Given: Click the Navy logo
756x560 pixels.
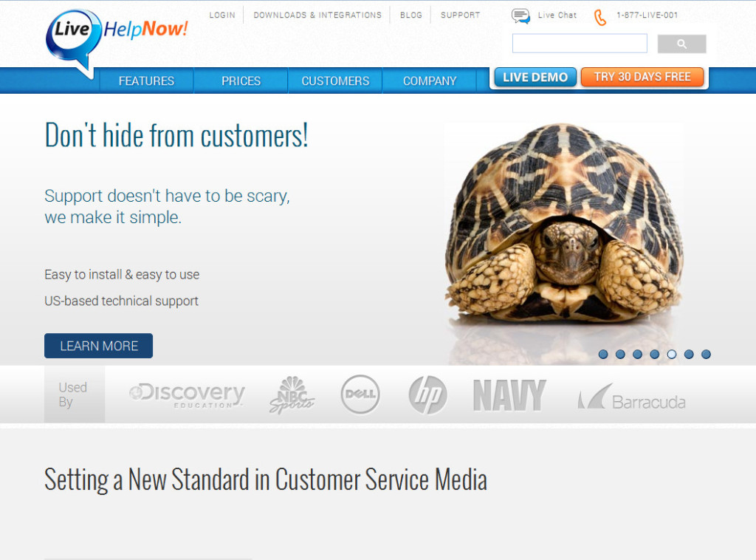Looking at the screenshot, I should tap(509, 395).
